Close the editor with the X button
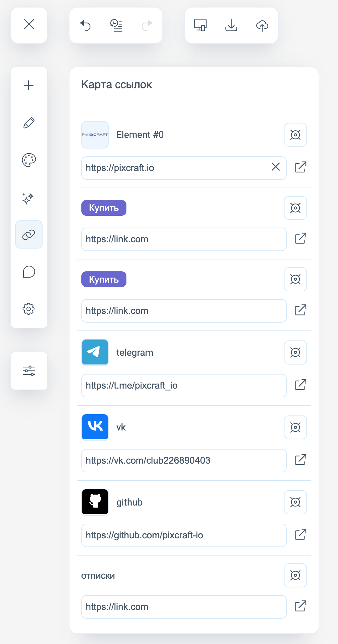 pyautogui.click(x=29, y=24)
